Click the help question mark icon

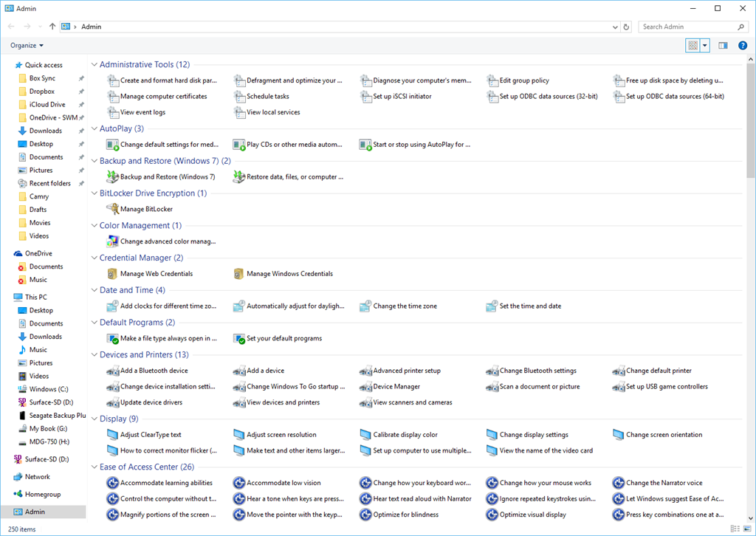coord(743,46)
